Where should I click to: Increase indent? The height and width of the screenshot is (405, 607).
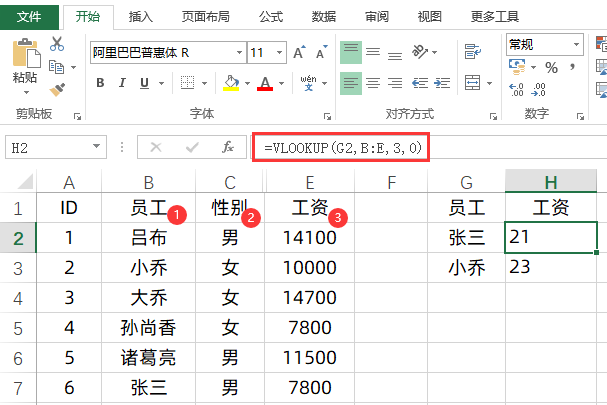(442, 83)
